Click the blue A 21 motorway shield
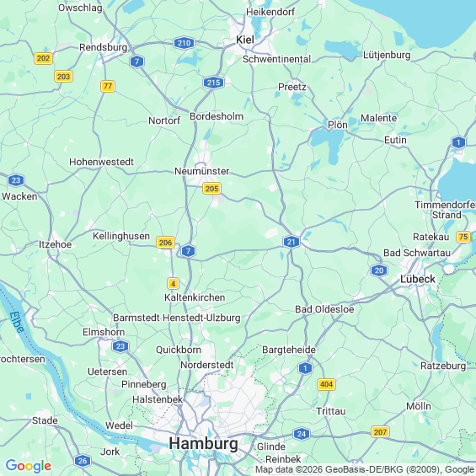 291,242
